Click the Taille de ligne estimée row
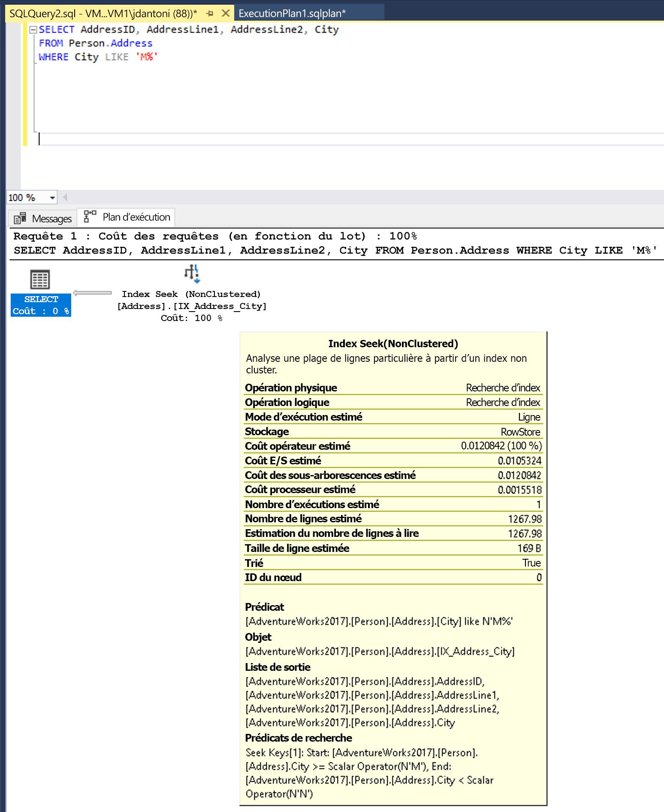The height and width of the screenshot is (812, 664). (x=393, y=548)
